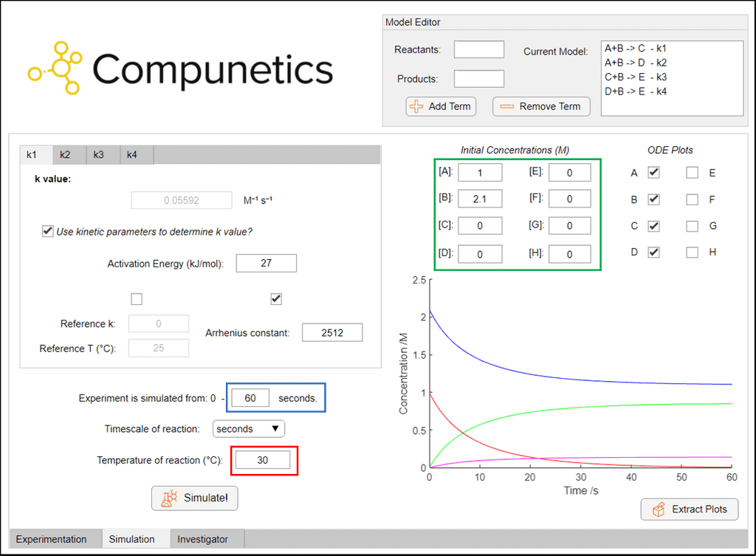Open the Timescale of reaction dropdown
The image size is (756, 556).
click(x=248, y=428)
